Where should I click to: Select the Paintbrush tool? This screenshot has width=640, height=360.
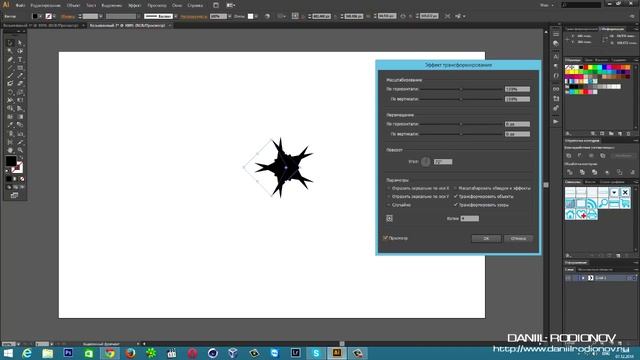[x=10, y=76]
